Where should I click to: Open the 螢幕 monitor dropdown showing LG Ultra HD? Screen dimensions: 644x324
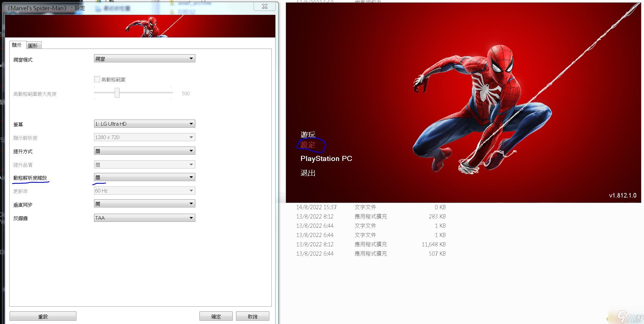point(144,124)
